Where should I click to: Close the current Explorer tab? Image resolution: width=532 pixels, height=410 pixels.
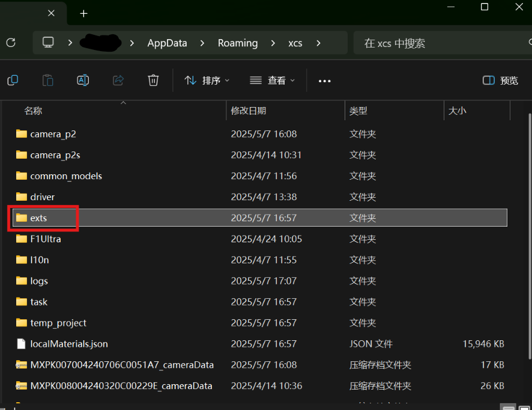[x=51, y=13]
